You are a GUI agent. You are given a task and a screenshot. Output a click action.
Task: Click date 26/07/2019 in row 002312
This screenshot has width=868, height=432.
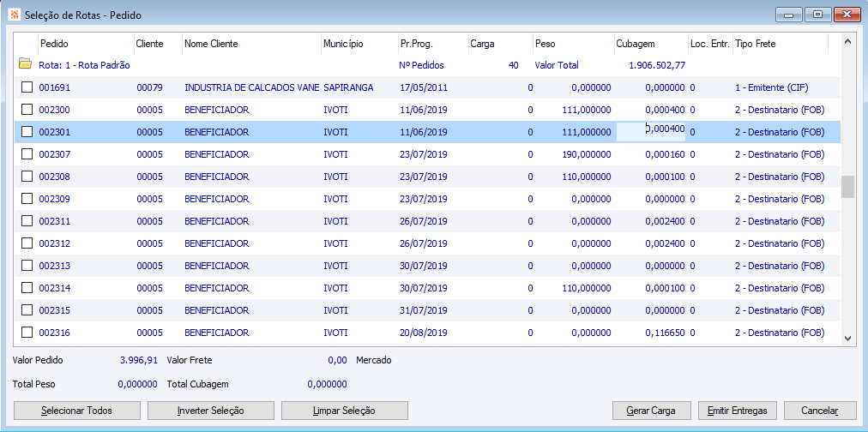coord(424,243)
